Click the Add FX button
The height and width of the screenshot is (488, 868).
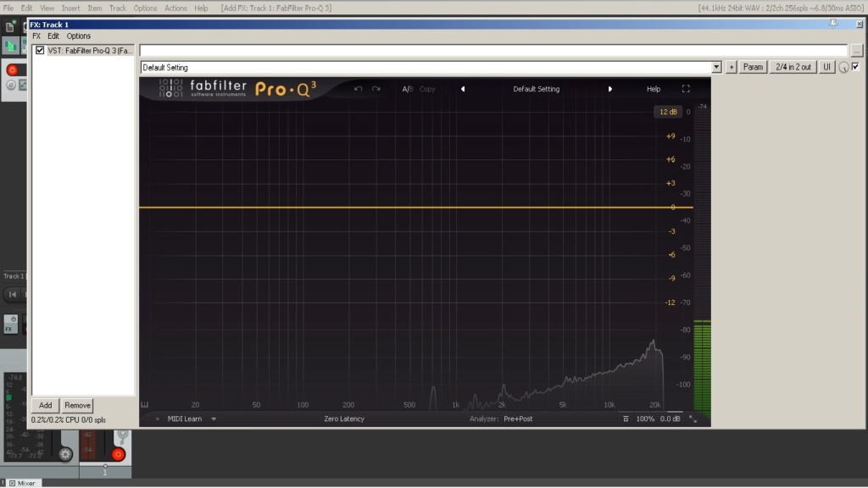click(x=46, y=406)
